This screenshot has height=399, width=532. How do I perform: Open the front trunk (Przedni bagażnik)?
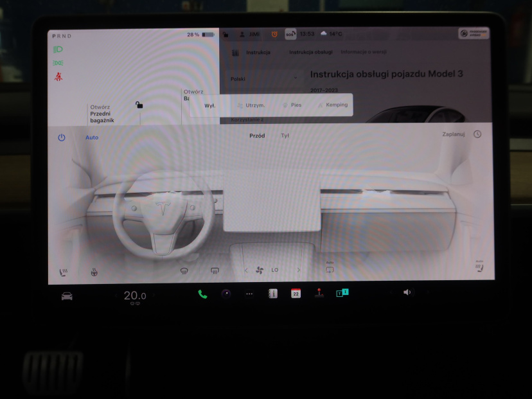coord(102,114)
